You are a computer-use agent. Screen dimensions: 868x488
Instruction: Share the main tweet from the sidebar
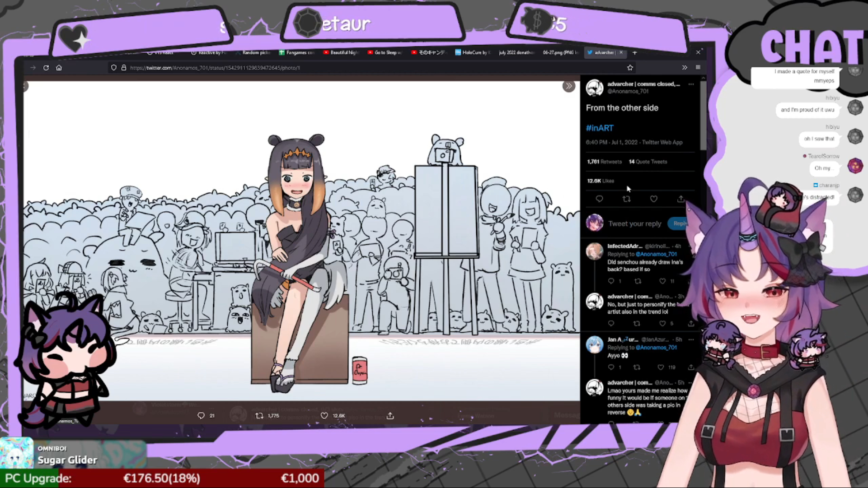[x=680, y=199]
